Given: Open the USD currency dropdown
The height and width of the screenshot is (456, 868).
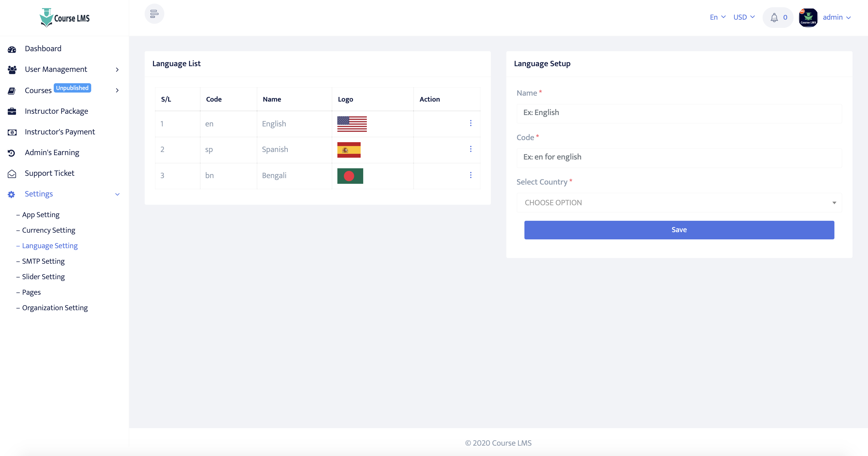Looking at the screenshot, I should [744, 17].
